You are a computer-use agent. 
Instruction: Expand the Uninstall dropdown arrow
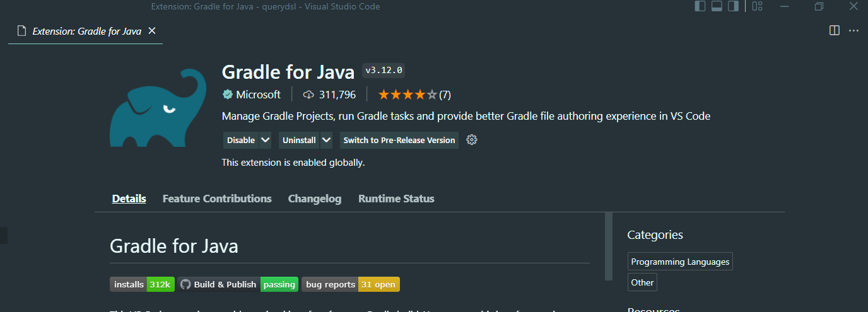tap(326, 140)
